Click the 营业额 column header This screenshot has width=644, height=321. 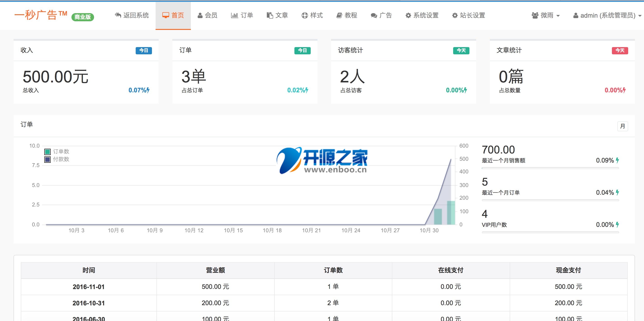click(x=215, y=270)
